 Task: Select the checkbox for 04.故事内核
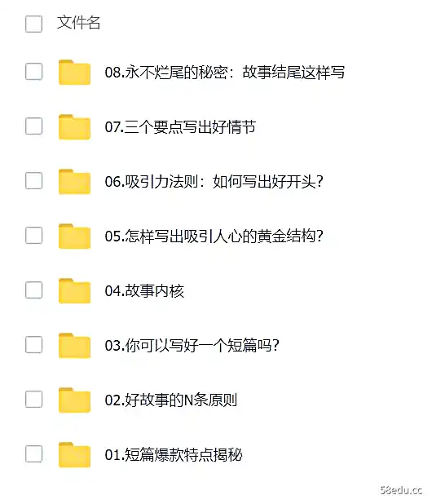tap(33, 290)
